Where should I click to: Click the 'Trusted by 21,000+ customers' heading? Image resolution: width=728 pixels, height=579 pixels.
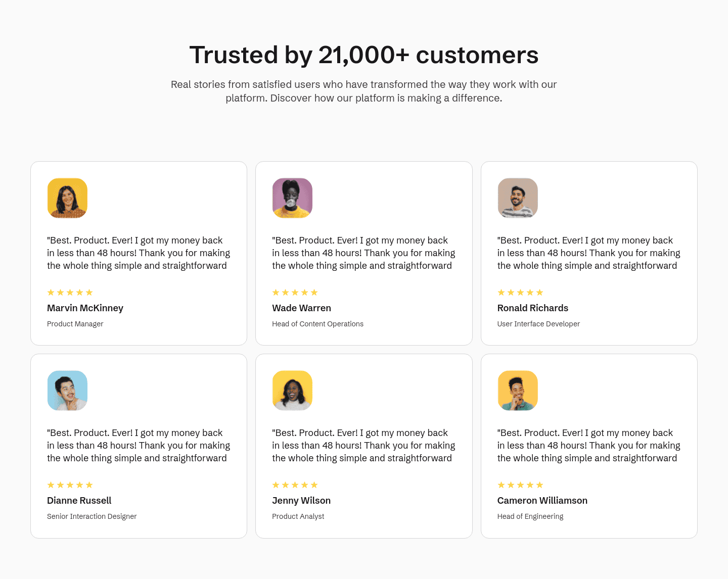364,55
